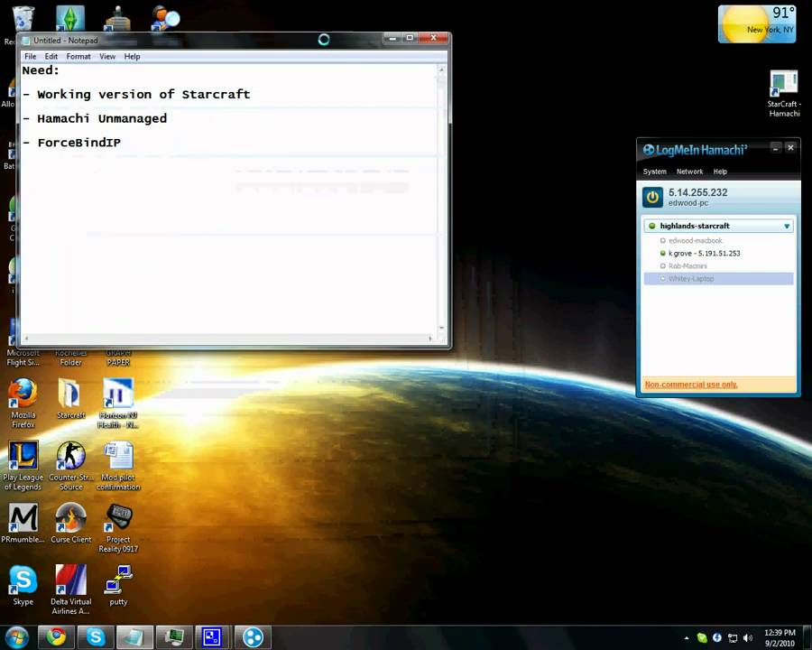
Task: Select the Horizon NJ Health desktop icon
Action: [x=118, y=404]
